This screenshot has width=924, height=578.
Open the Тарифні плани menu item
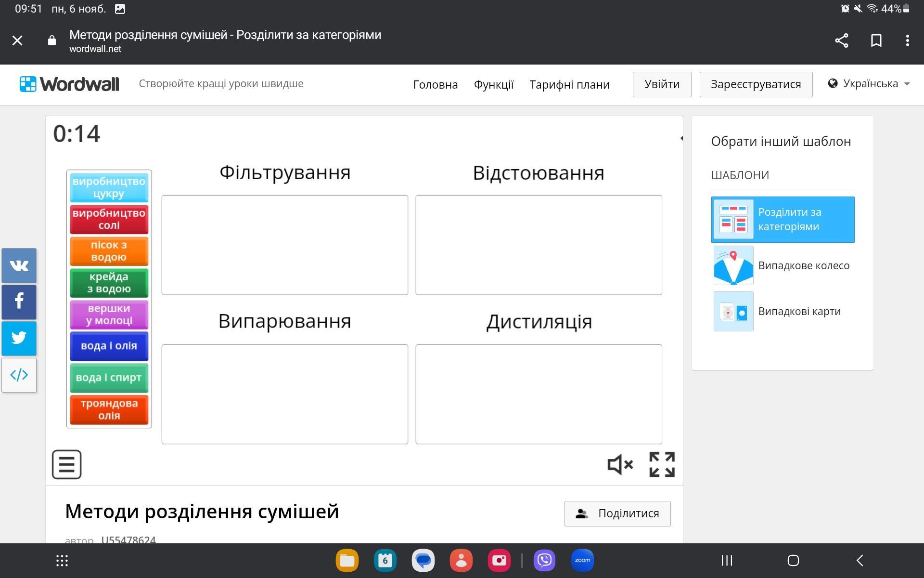[570, 85]
